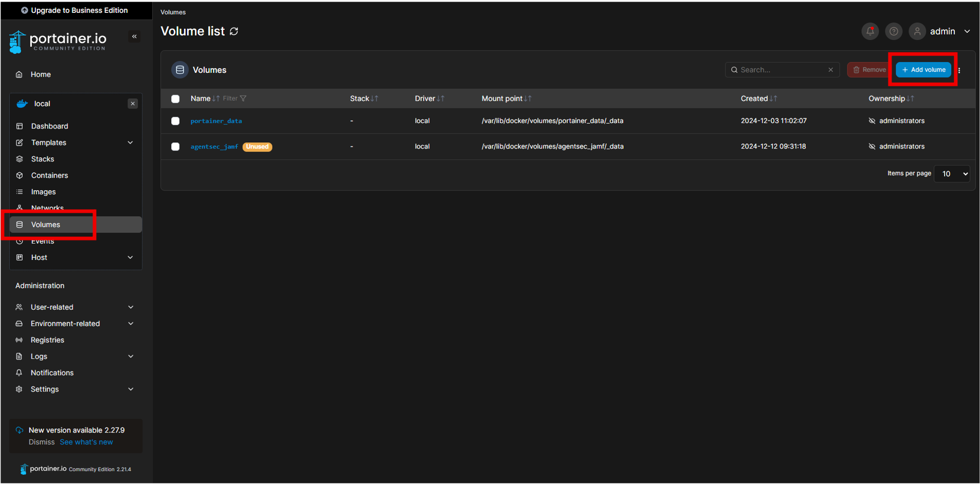Select the agentsec_jamf volume checkbox
This screenshot has width=980, height=485.
[175, 147]
